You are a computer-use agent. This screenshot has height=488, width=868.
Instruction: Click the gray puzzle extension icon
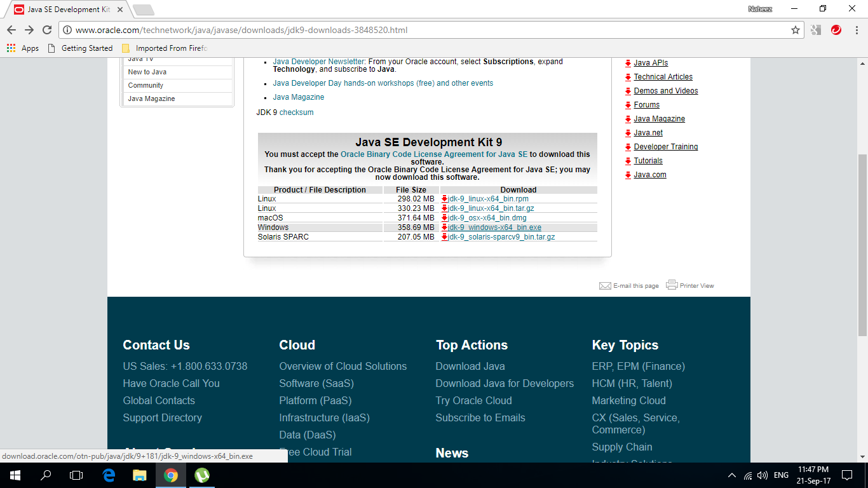click(x=817, y=29)
